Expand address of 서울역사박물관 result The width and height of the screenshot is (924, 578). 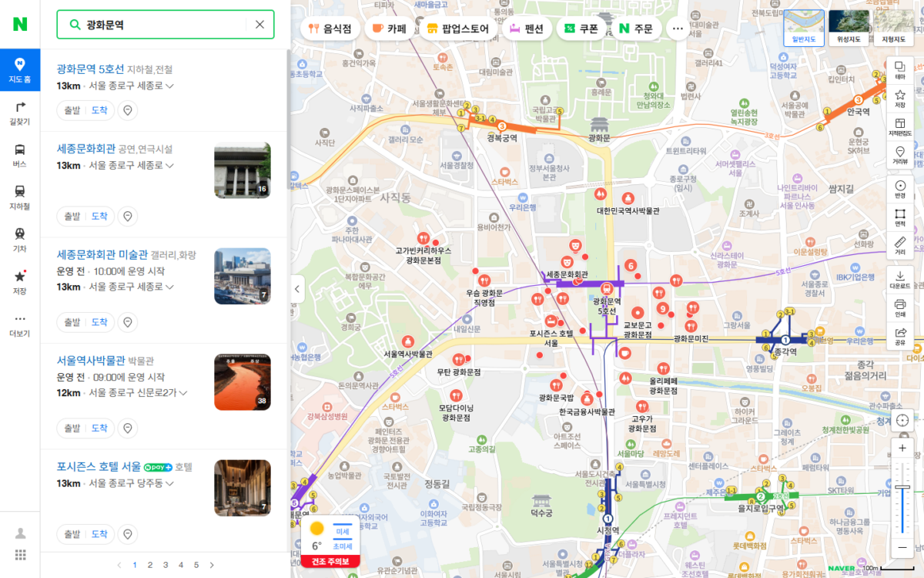pyautogui.click(x=182, y=393)
